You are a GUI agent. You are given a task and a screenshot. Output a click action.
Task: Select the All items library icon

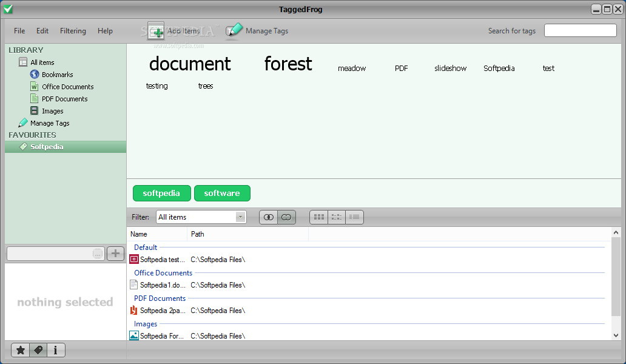(x=23, y=62)
